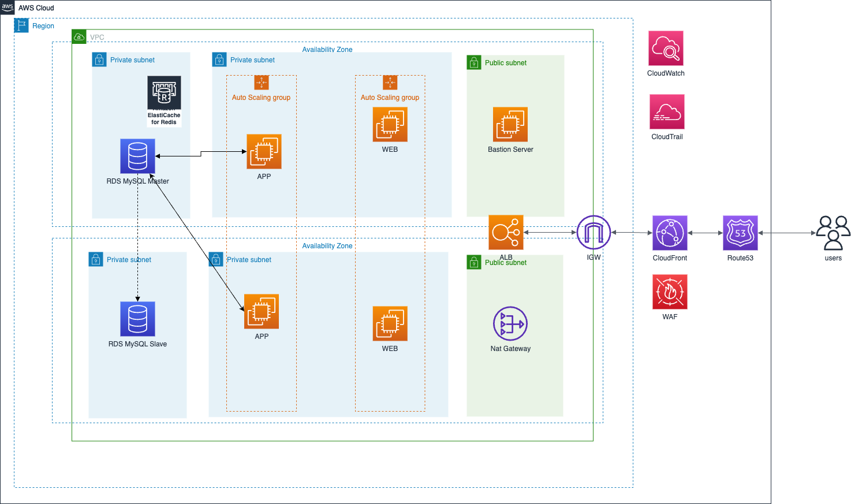Click the CloudFront icon
The height and width of the screenshot is (504, 851).
(670, 233)
